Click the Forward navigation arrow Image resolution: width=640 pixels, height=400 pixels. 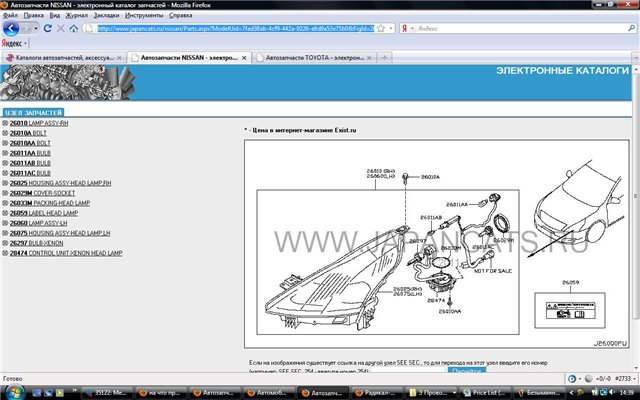27,29
